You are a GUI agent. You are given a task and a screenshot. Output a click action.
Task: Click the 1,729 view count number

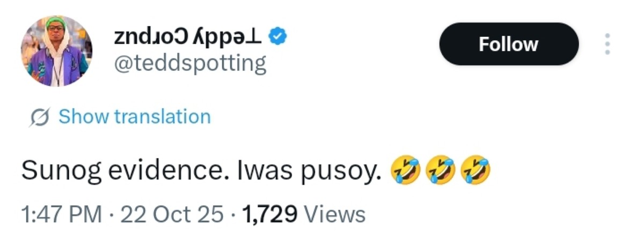coord(270,215)
